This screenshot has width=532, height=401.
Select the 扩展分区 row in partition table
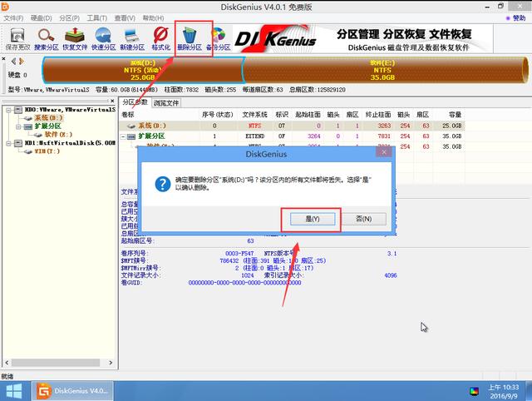pos(292,136)
